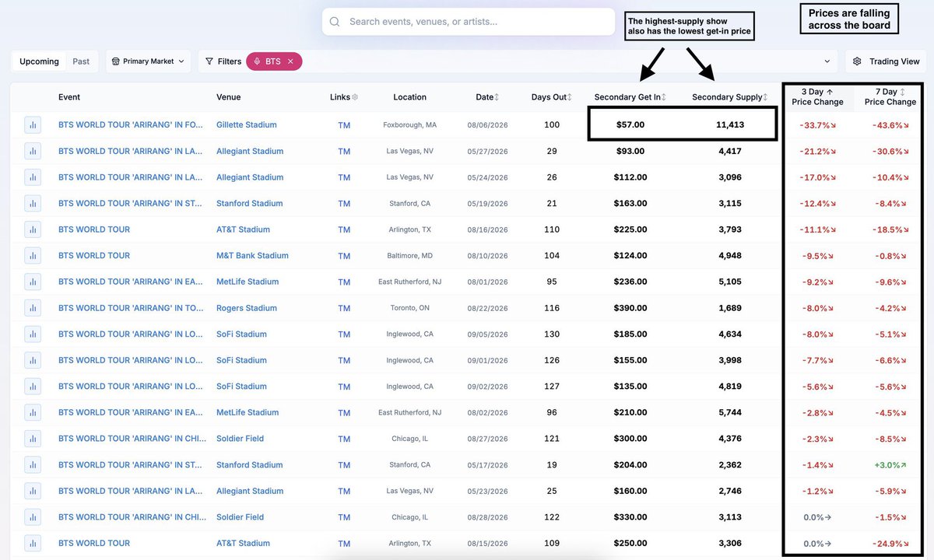Open chart icon for Allegiant Stadium 05/23/2026 row
Screen dimensions: 934x560
tap(33, 491)
